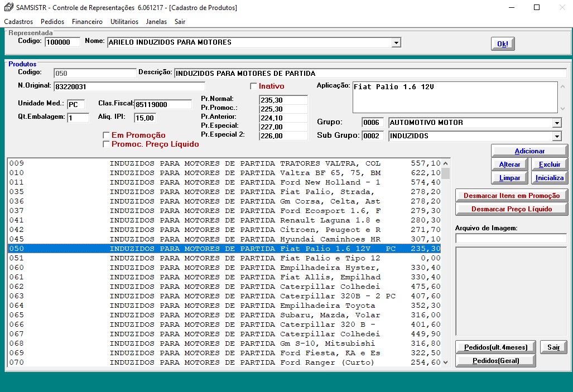Click the Sair button near Pedidos
Screen dimensions: 573x392
553,347
